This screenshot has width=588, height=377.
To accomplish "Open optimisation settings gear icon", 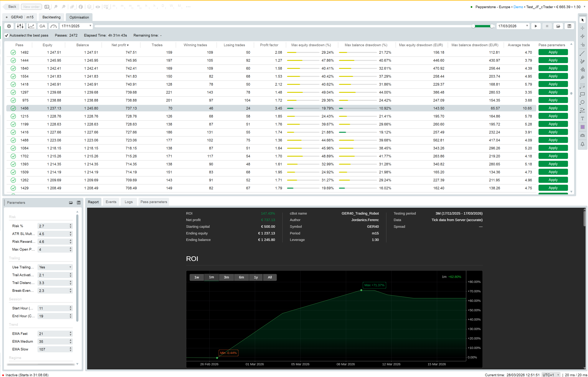I will [9, 26].
